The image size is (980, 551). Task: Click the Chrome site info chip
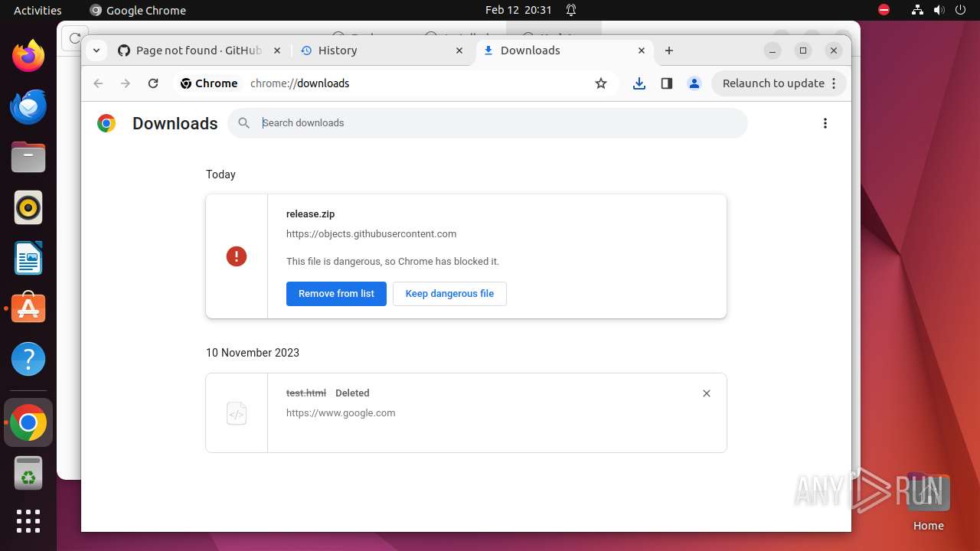tap(209, 83)
